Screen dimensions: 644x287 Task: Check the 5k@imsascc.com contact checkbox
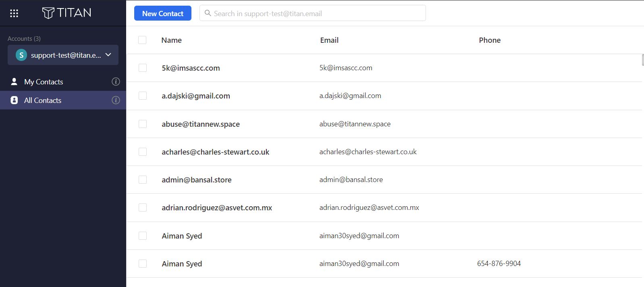pos(143,68)
